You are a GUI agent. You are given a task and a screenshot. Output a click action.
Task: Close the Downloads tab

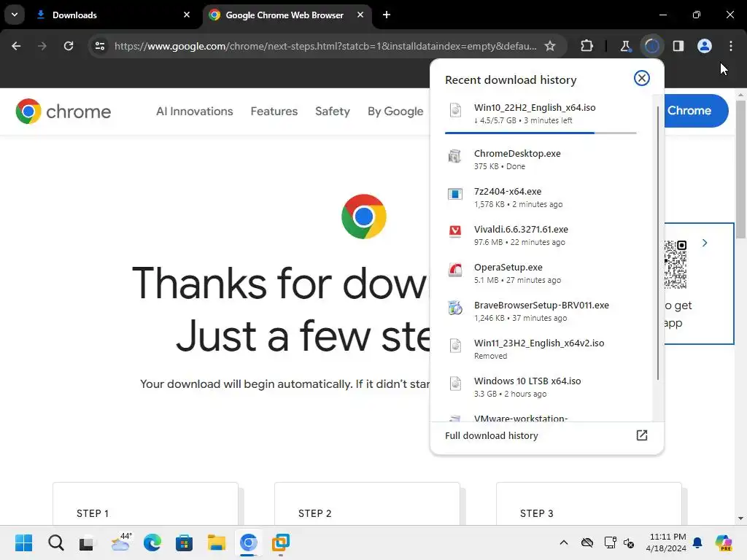187,15
